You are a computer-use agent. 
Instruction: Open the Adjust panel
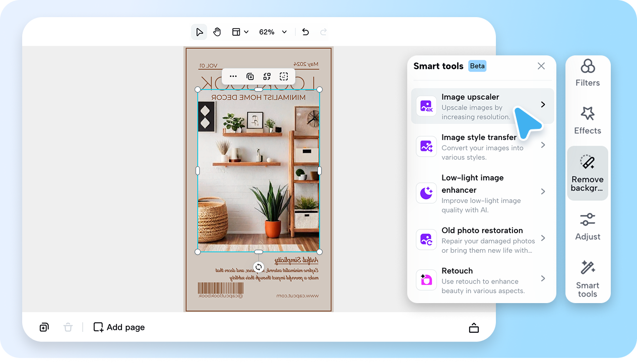point(587,226)
